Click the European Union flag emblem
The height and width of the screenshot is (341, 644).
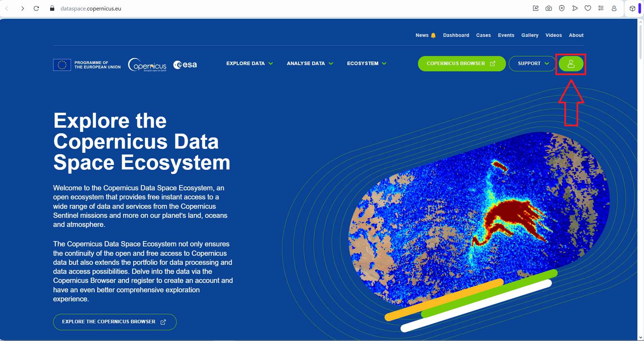coord(62,65)
